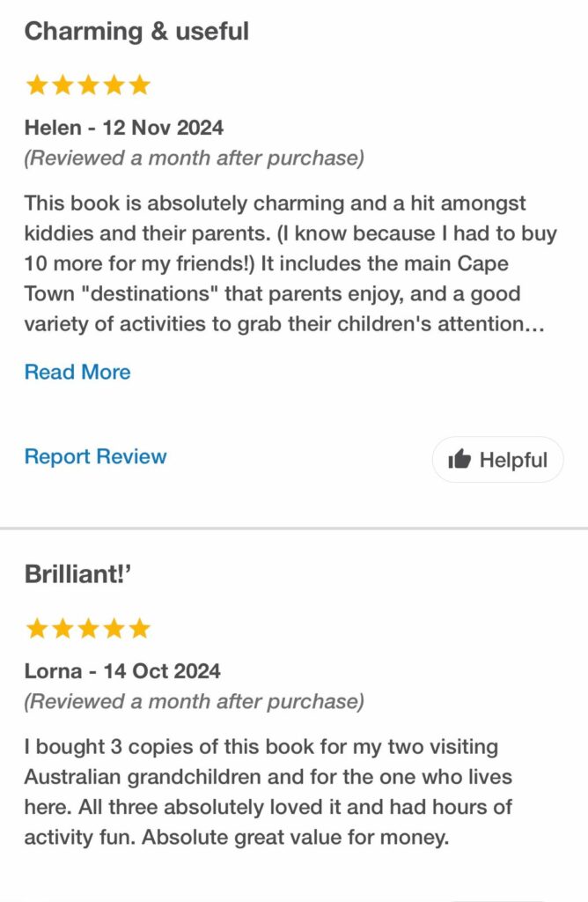588x902 pixels.
Task: Open the Report Review link
Action: point(95,456)
